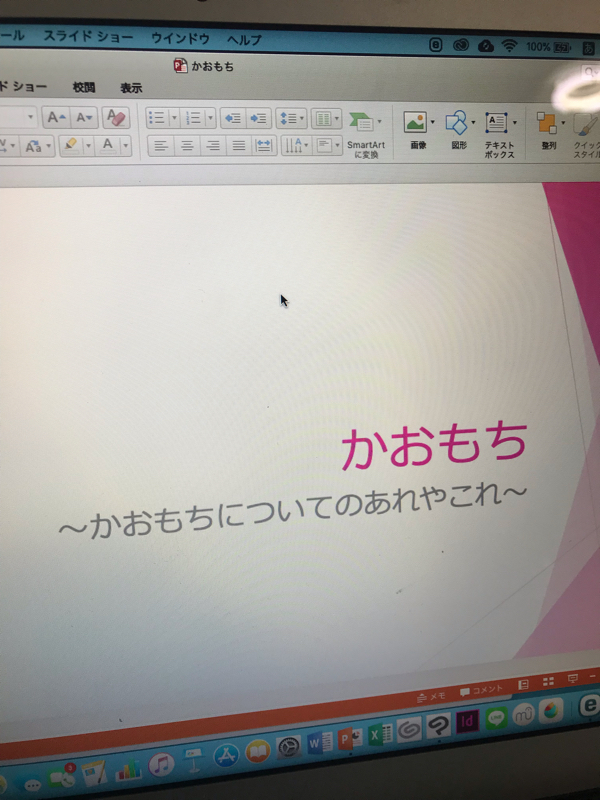The image size is (600, 800).
Task: Open the battery status menu showing 100%
Action: (x=548, y=47)
